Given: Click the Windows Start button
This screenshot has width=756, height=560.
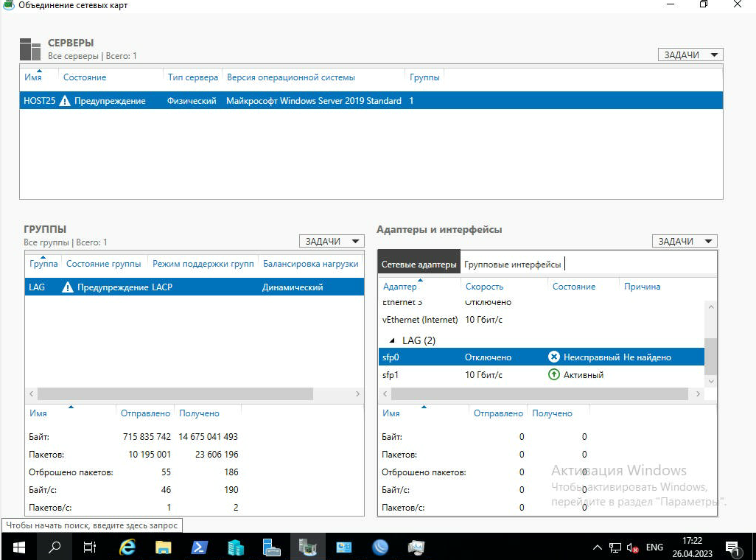Looking at the screenshot, I should click(x=18, y=547).
